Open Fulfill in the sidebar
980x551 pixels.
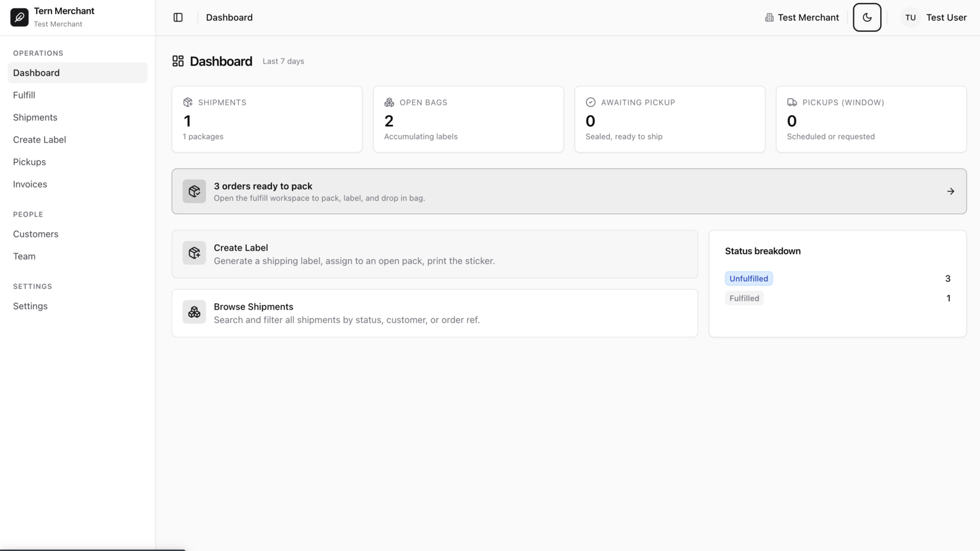point(78,95)
